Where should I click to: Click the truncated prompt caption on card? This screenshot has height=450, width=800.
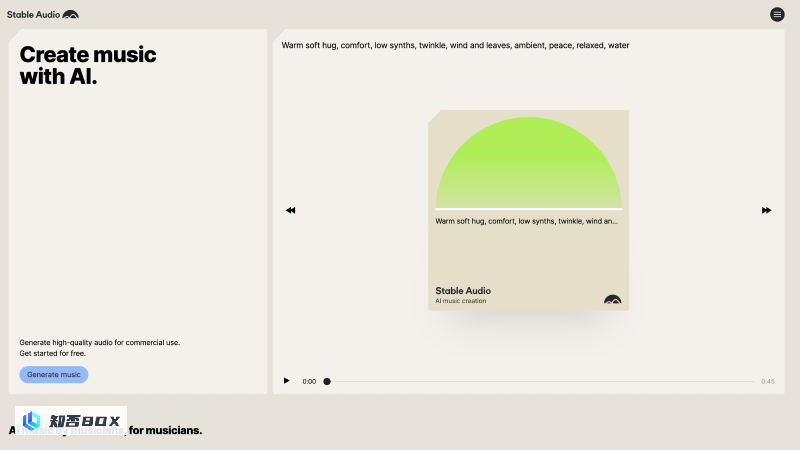tap(526, 221)
